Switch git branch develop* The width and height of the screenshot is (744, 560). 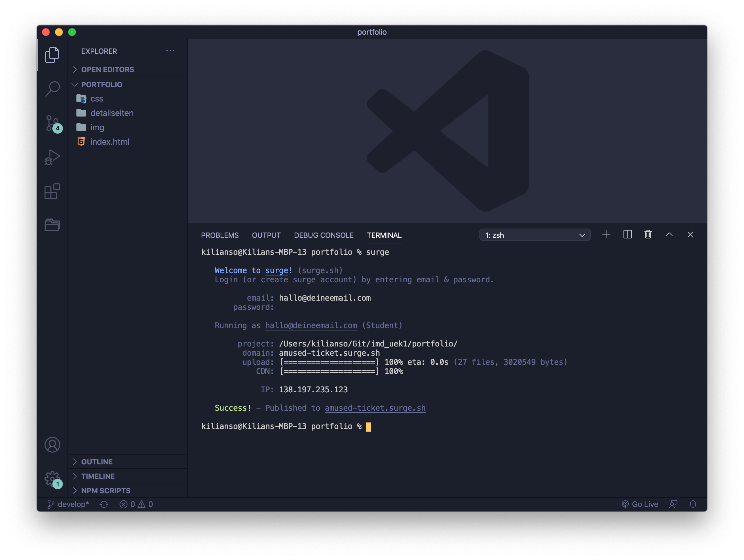pos(68,504)
